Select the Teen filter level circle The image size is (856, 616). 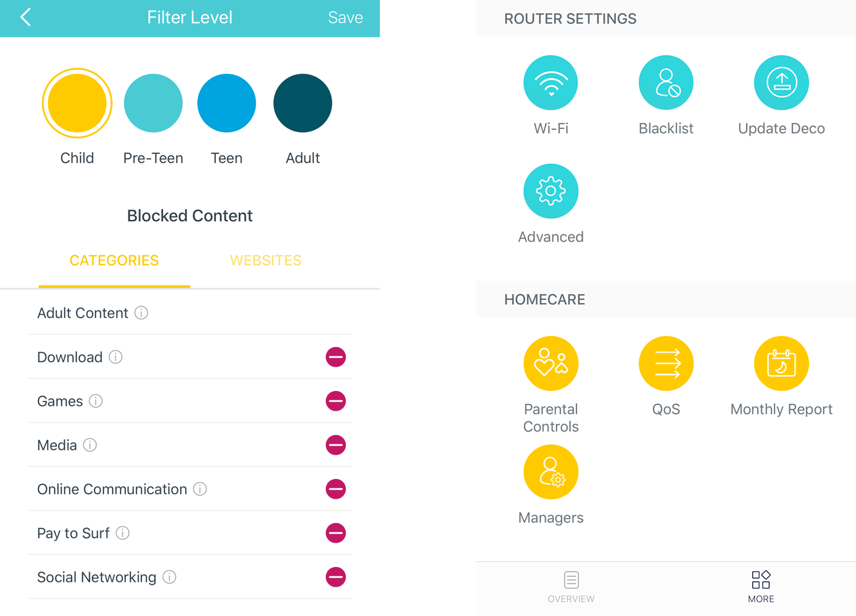[x=227, y=103]
